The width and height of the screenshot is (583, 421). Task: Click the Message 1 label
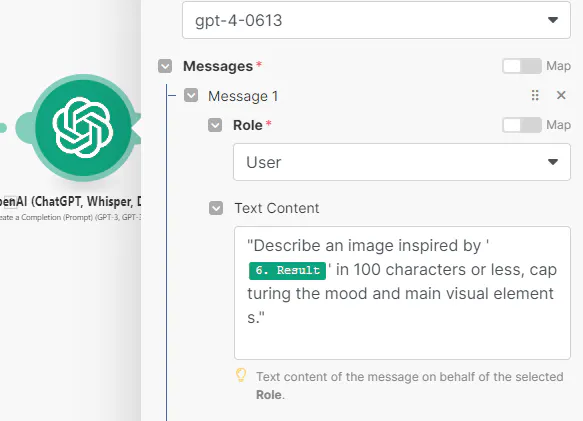point(243,96)
